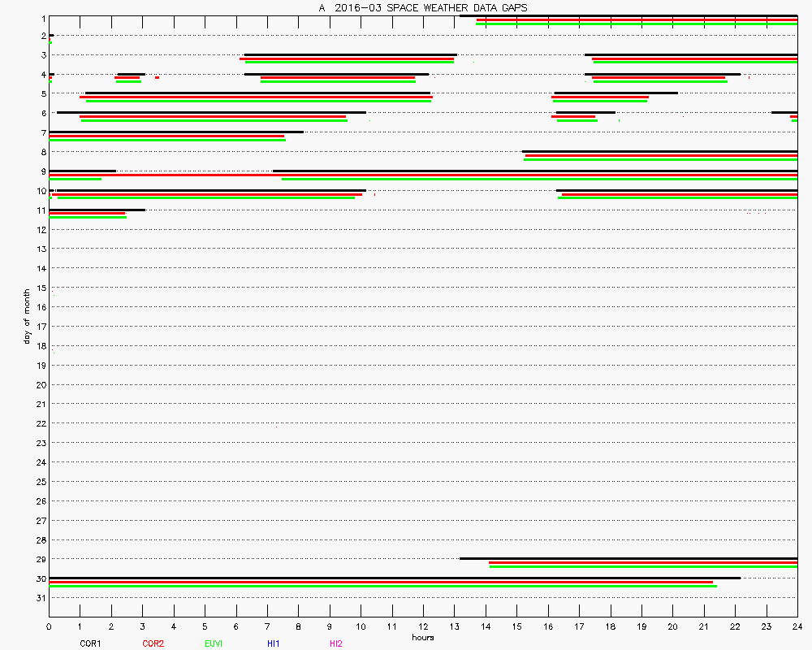Image resolution: width=812 pixels, height=650 pixels.
Task: Click the COR1 legend label
Action: pyautogui.click(x=90, y=643)
